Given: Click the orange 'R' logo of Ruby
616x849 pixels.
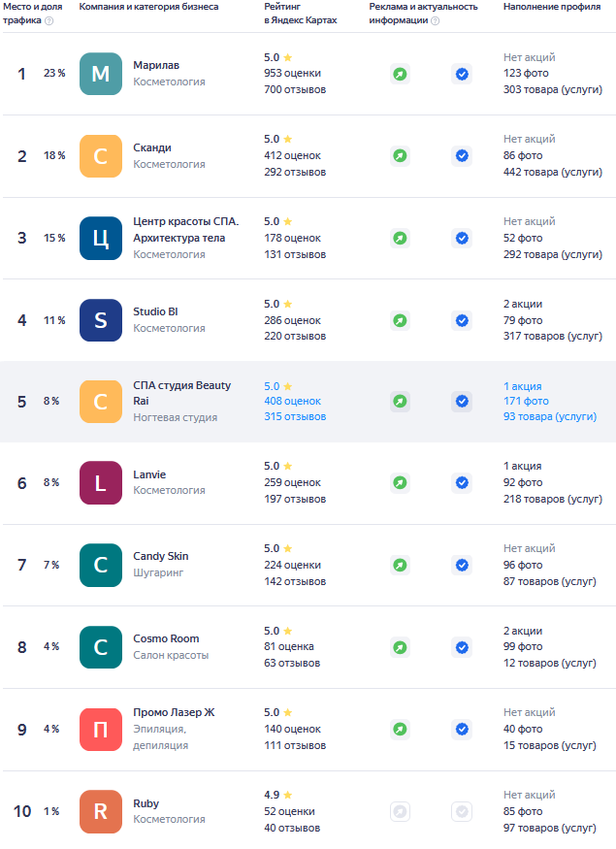Looking at the screenshot, I should click(x=101, y=811).
